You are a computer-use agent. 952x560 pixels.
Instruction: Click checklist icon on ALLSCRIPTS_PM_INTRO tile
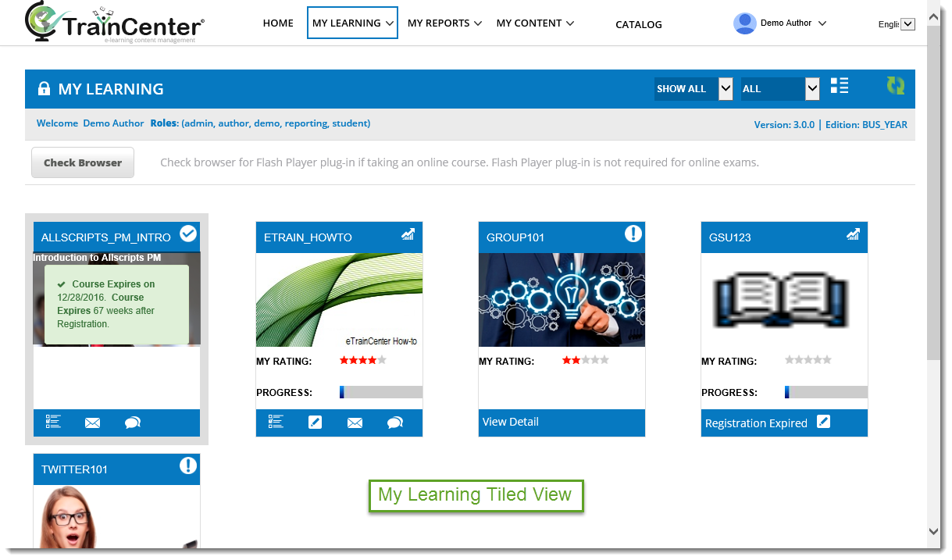[53, 422]
